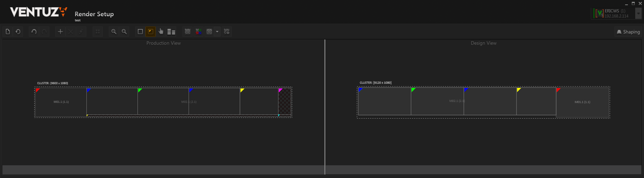Select the hand pan tool
Image resolution: width=644 pixels, height=178 pixels.
point(161,32)
